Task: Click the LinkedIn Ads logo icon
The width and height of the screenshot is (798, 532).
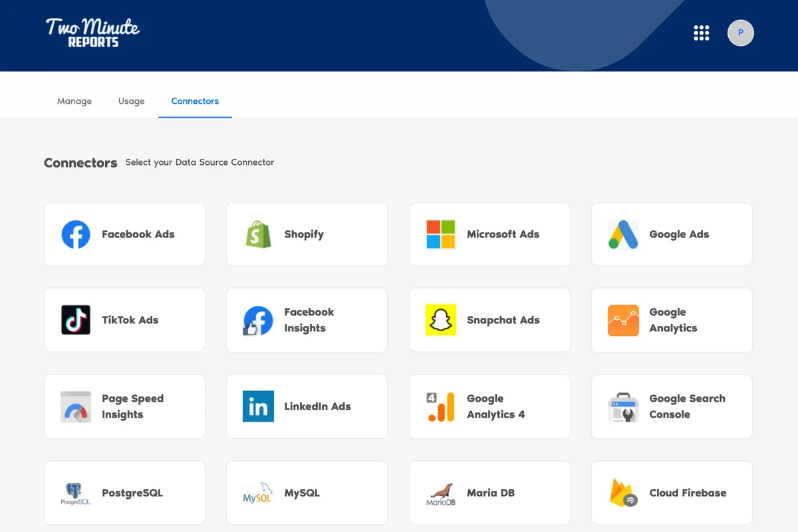Action: tap(258, 406)
